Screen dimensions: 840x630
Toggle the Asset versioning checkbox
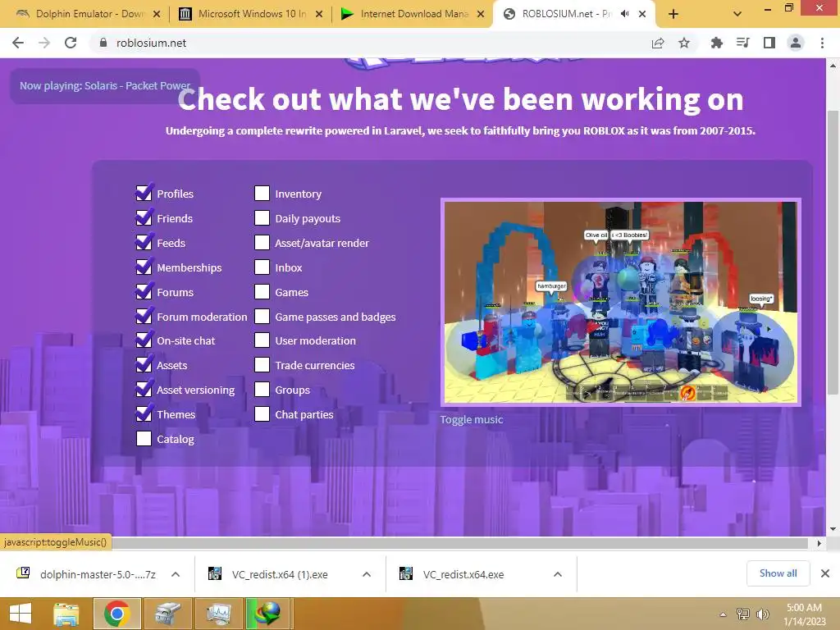click(x=144, y=390)
